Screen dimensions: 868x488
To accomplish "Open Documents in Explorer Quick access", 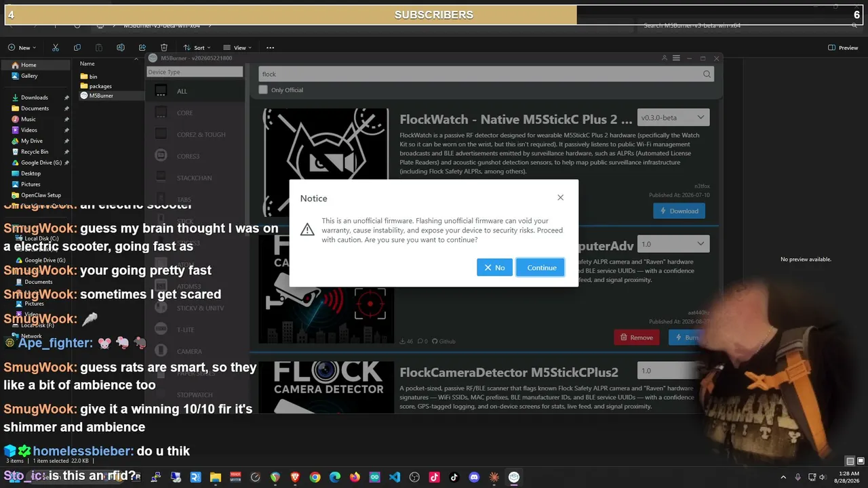I will [x=35, y=108].
